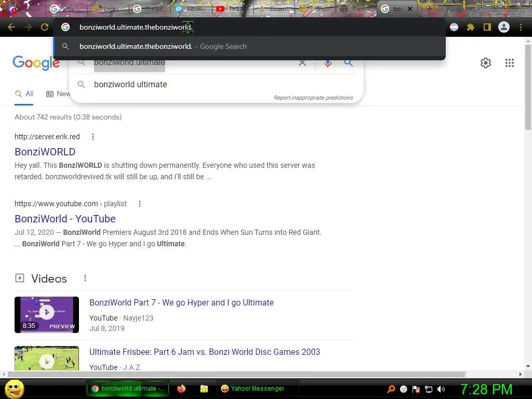532x399 pixels.
Task: Open the BonziWorld - YouTube result
Action: (x=65, y=219)
